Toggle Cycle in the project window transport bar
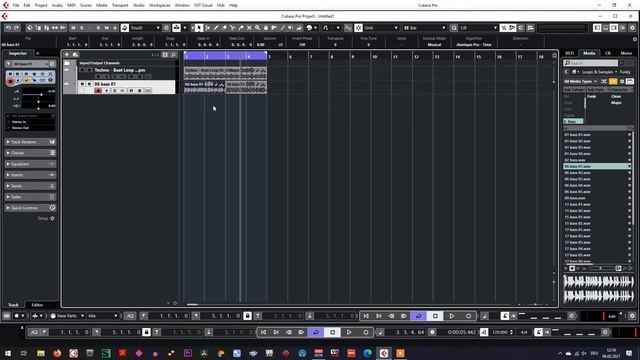This screenshot has height=360, width=640. pyautogui.click(x=418, y=316)
